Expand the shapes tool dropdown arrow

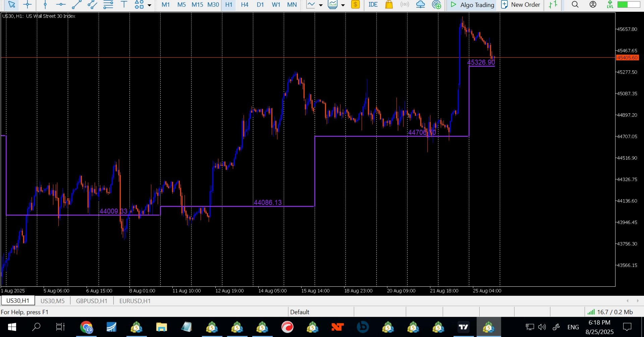pos(149,5)
